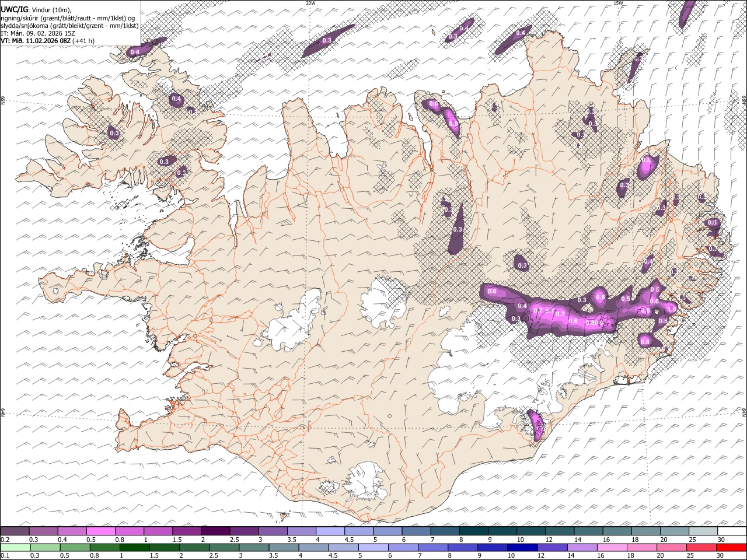The height and width of the screenshot is (560, 747).
Task: Pick the grey-green 3 swatch in lower legend row
Action: point(254,547)
